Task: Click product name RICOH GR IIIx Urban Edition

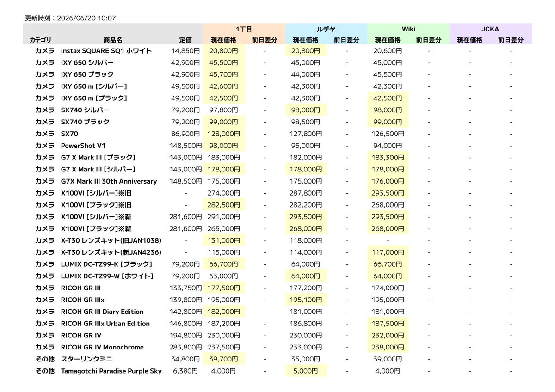Action: 105,324
